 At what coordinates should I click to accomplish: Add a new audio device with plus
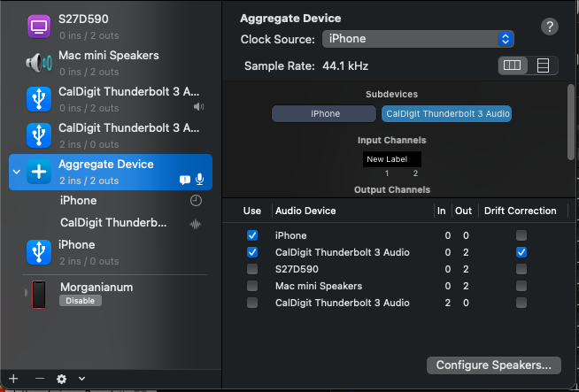pos(13,379)
